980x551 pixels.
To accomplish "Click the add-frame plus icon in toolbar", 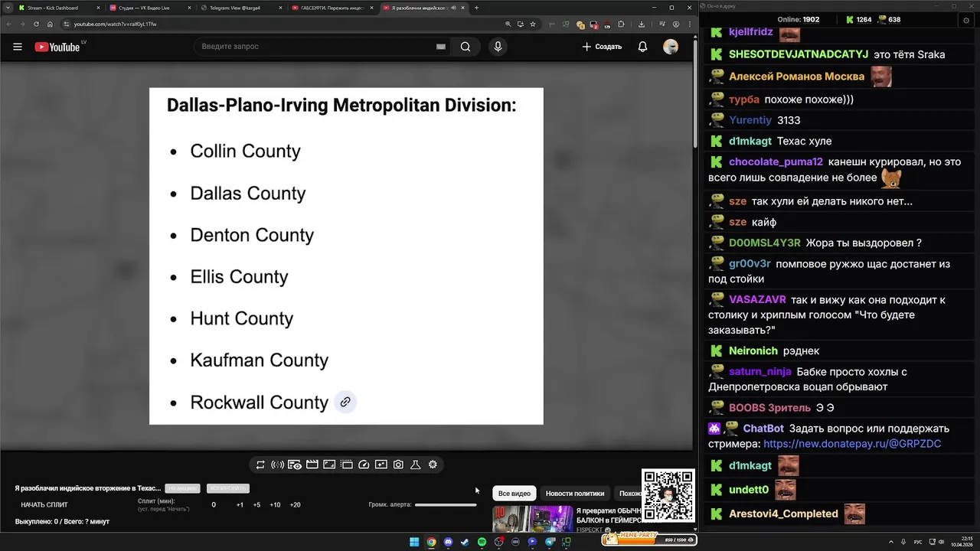I will (x=381, y=465).
